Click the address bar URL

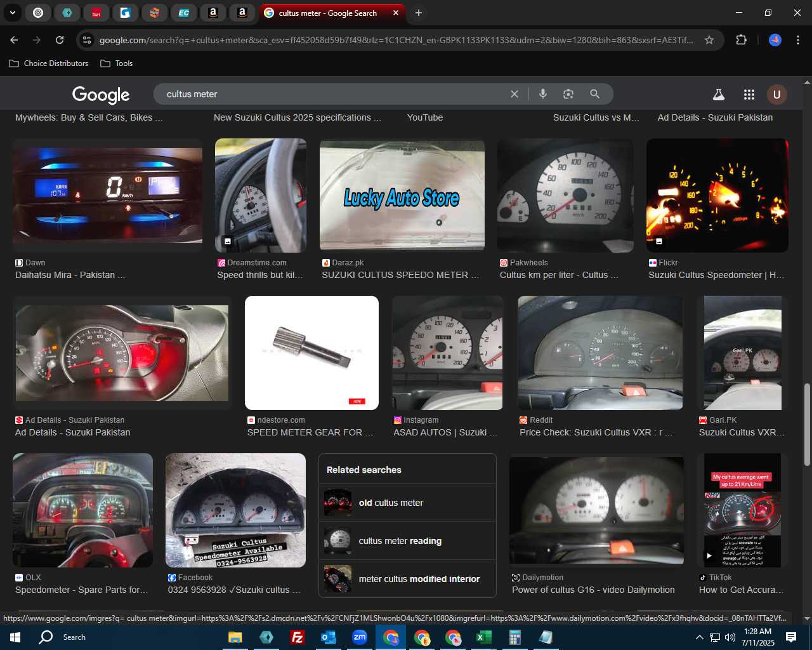pos(396,40)
